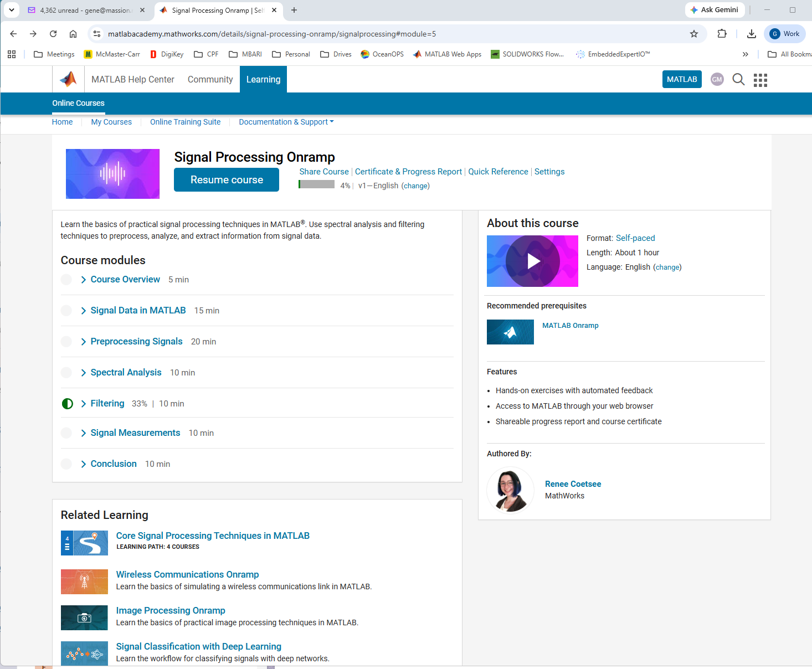Open the MBARI bookmark folder
The height and width of the screenshot is (669, 812).
[x=245, y=54]
